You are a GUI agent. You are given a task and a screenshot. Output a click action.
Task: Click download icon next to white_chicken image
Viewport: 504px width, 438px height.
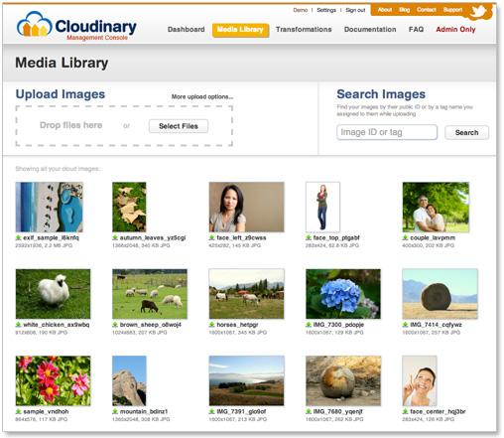pyautogui.click(x=18, y=325)
